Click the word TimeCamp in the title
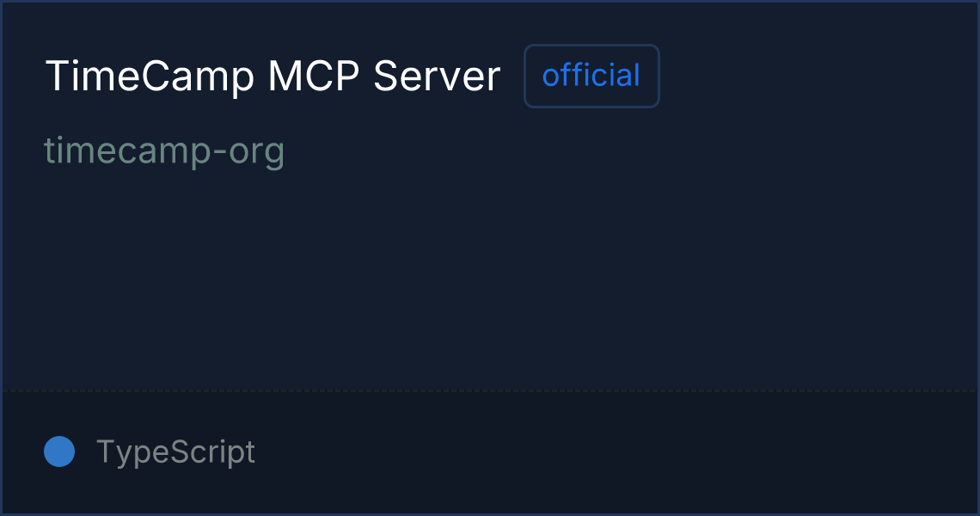The width and height of the screenshot is (980, 516). (150, 77)
